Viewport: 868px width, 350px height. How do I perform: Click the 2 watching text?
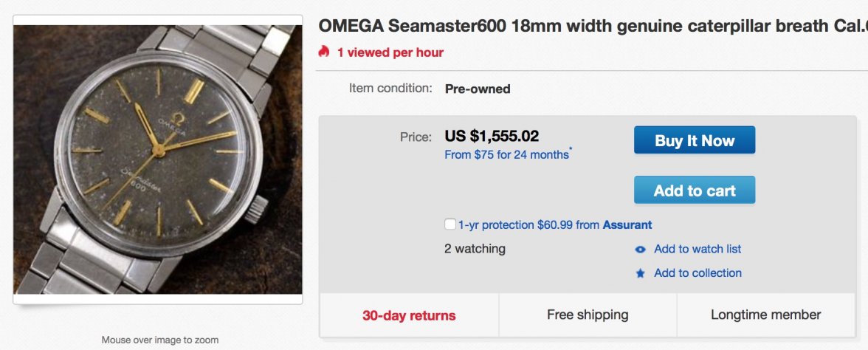coord(475,249)
